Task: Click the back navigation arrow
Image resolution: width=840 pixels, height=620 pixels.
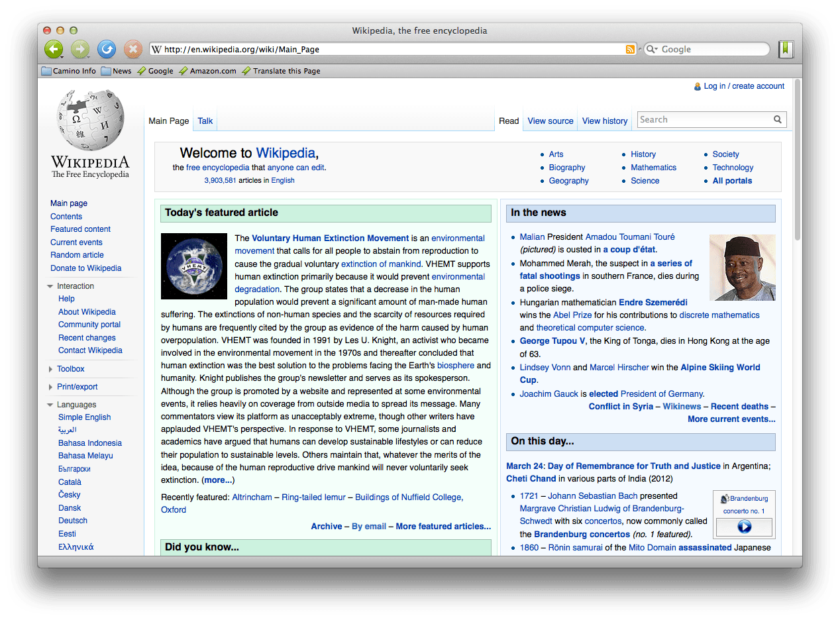Action: 54,49
